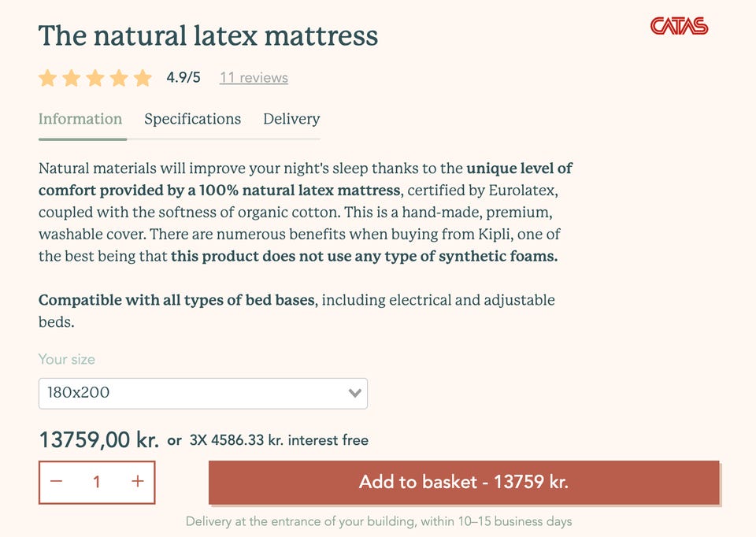Click the fourth rating star
The image size is (756, 537).
point(119,78)
